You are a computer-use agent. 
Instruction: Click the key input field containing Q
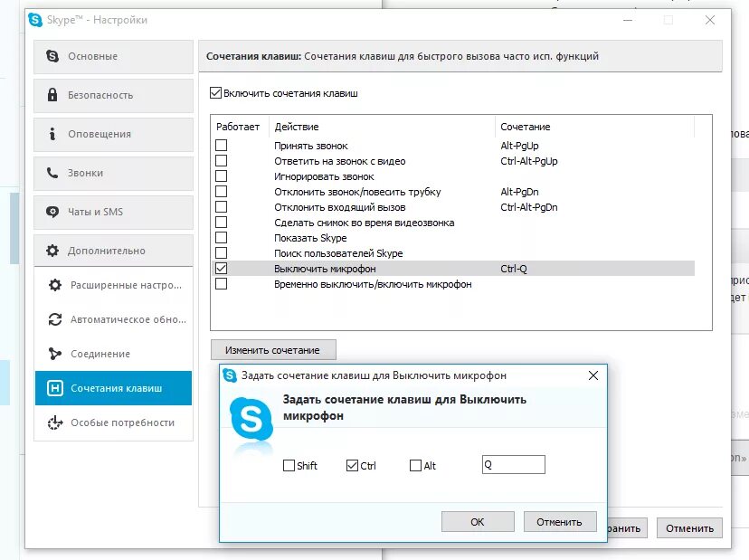(x=514, y=464)
